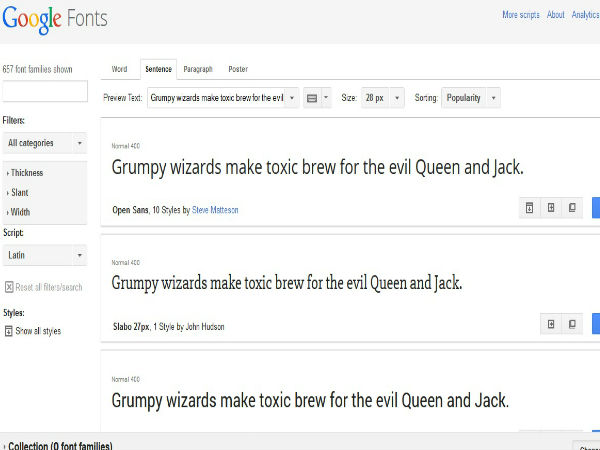Click the More scripts link
Screen dimensions: 600x450
tap(518, 15)
